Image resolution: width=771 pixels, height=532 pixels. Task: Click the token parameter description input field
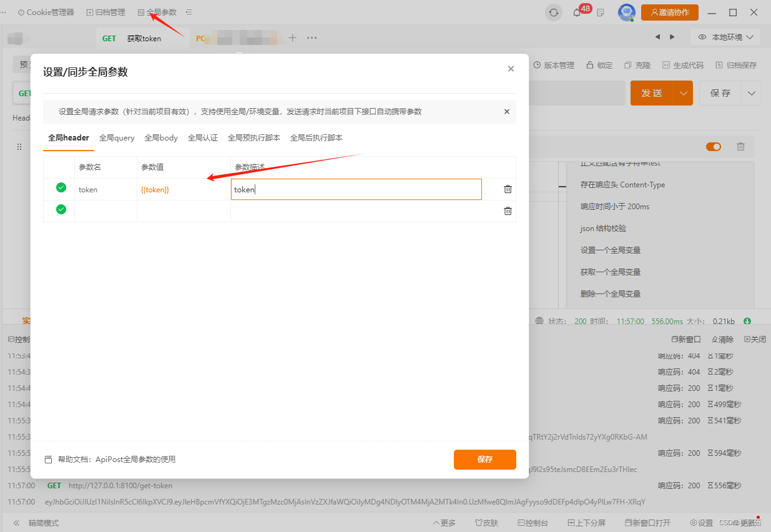(356, 189)
